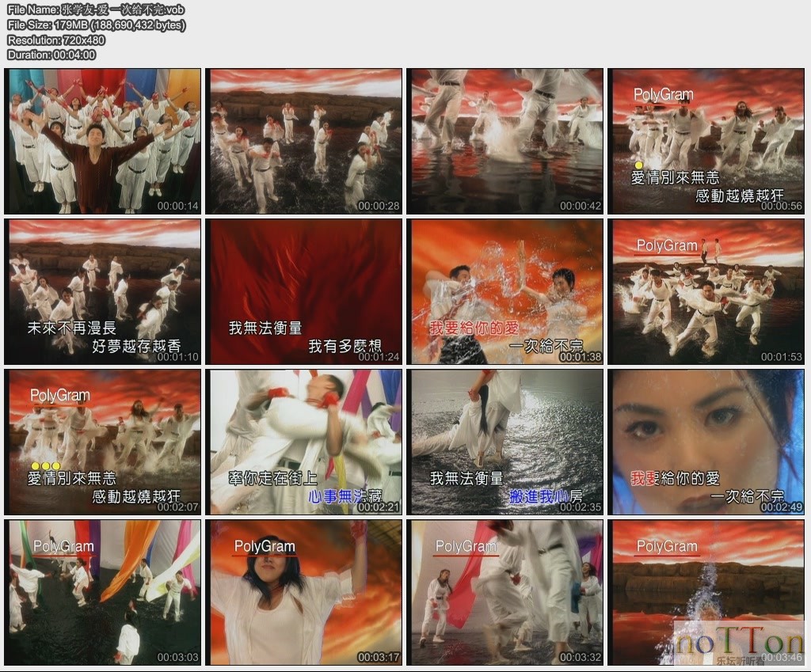Open the frame at timestamp 00:02:07

pyautogui.click(x=102, y=442)
